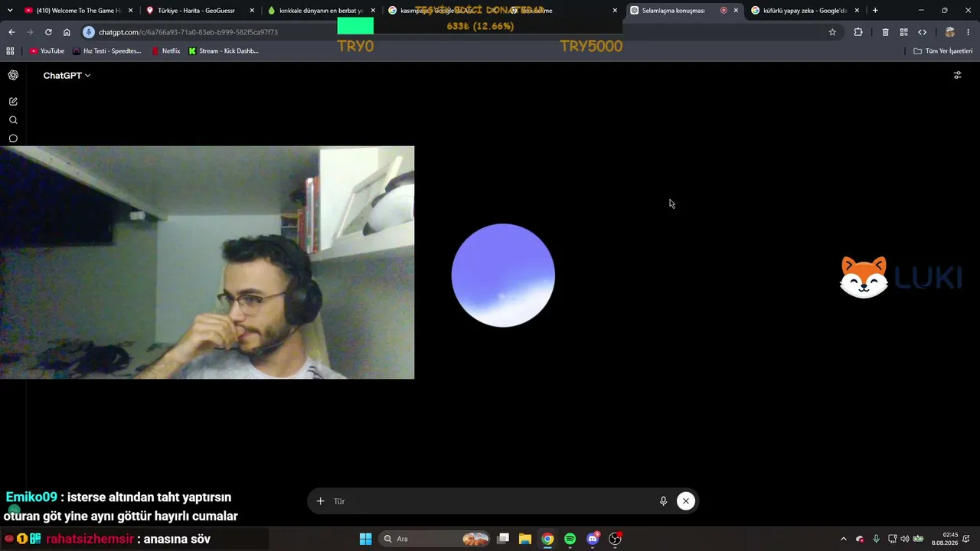Reload the current page

point(48,32)
